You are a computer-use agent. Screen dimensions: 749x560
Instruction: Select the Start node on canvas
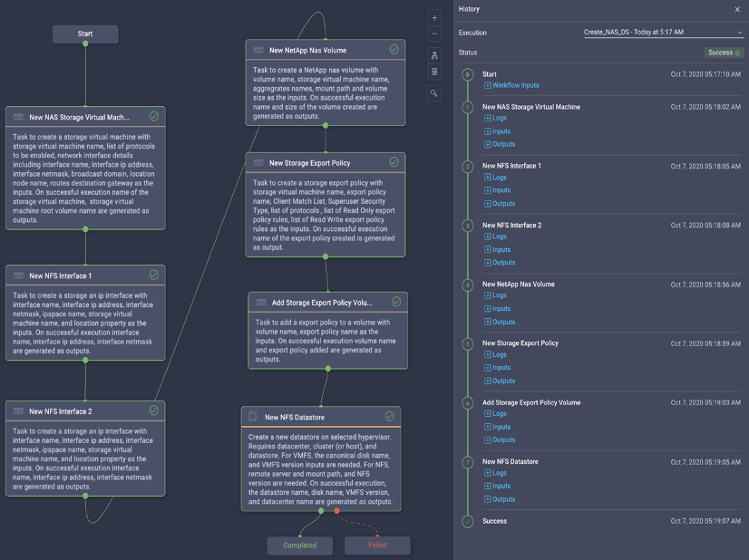pyautogui.click(x=85, y=34)
